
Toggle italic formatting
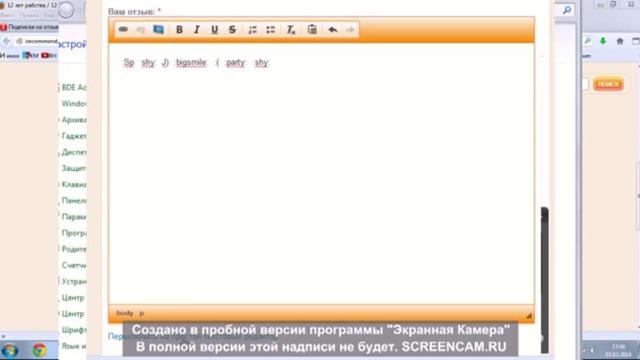[x=197, y=29]
